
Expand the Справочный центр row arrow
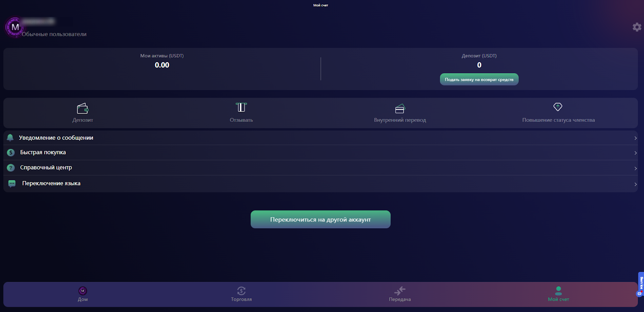[x=635, y=168]
